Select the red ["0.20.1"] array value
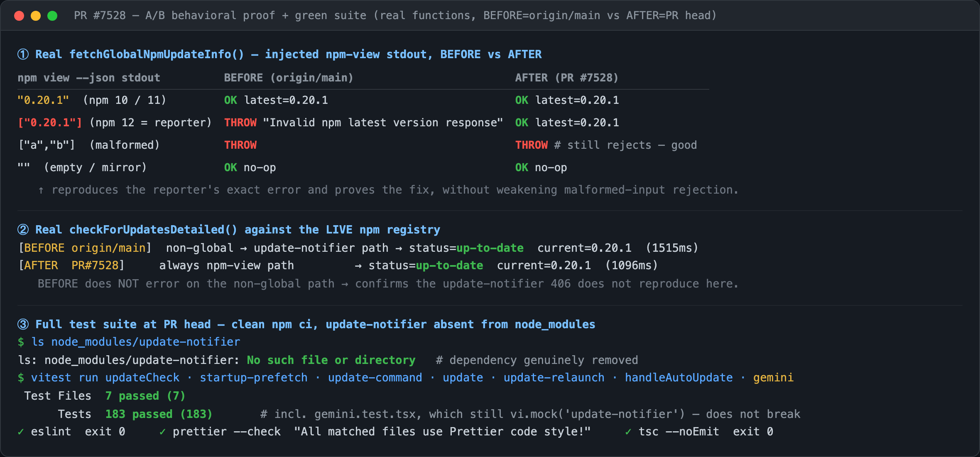This screenshot has height=457, width=980. point(50,123)
